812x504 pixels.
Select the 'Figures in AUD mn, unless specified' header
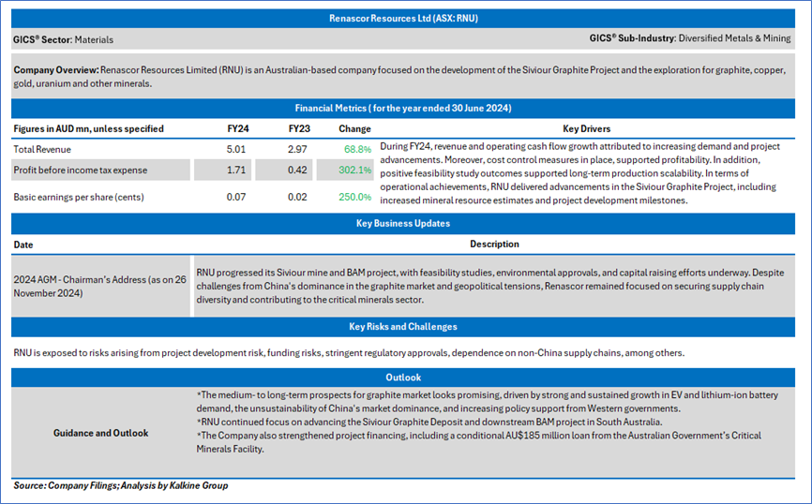point(88,129)
